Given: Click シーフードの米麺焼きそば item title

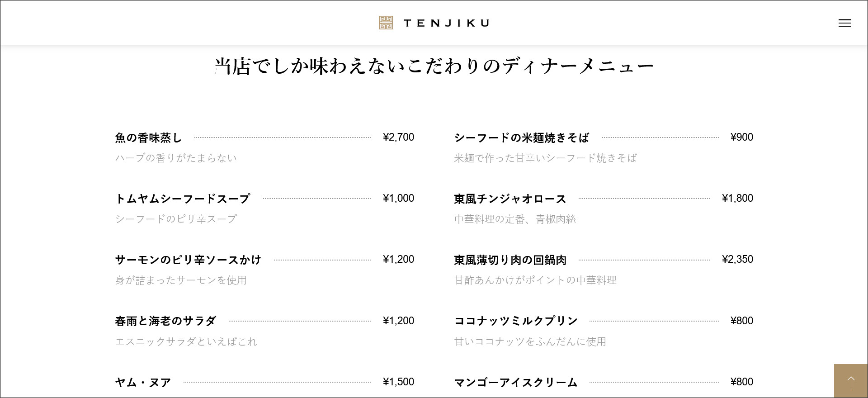Looking at the screenshot, I should [x=522, y=137].
